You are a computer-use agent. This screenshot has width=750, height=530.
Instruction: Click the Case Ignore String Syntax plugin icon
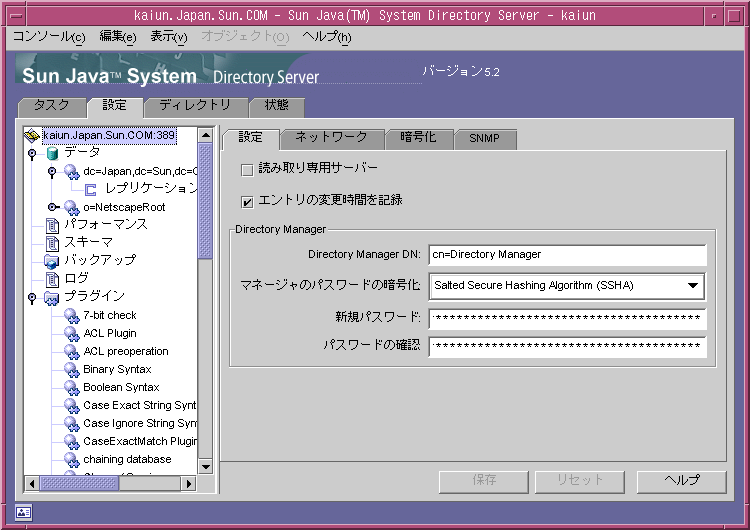(x=72, y=424)
